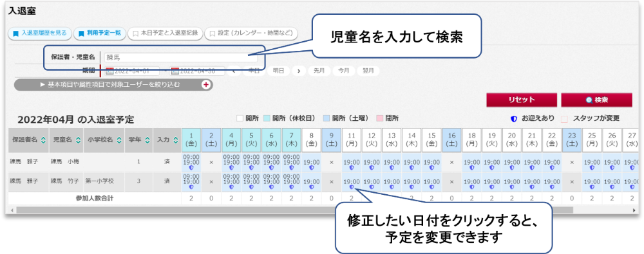644x254 pixels.
Task: Sort by 保護者名 column arrows
Action: point(44,140)
